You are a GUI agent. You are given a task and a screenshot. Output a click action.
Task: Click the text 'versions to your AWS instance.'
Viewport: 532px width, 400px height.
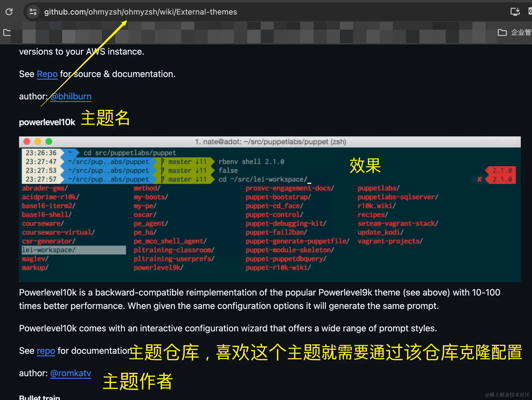coord(81,52)
